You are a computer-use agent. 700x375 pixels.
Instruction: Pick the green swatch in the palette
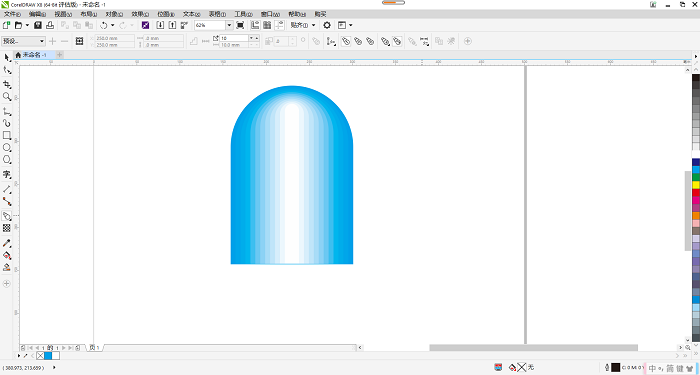696,178
